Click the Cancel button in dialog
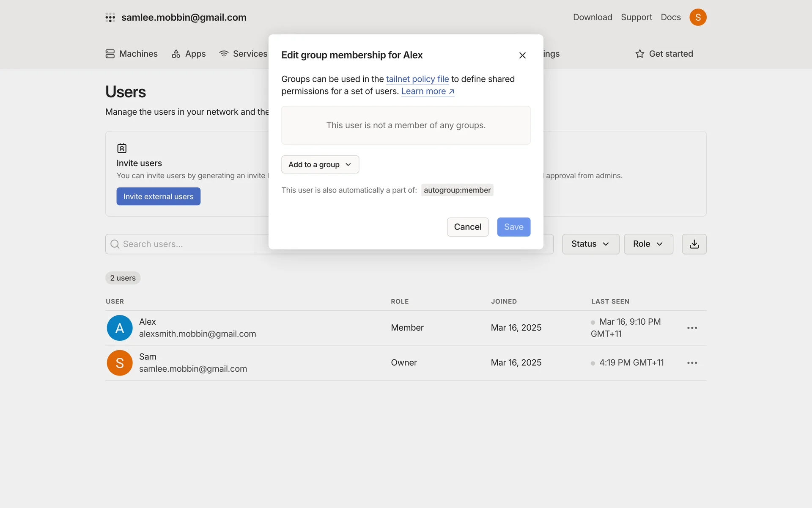 coord(467,227)
